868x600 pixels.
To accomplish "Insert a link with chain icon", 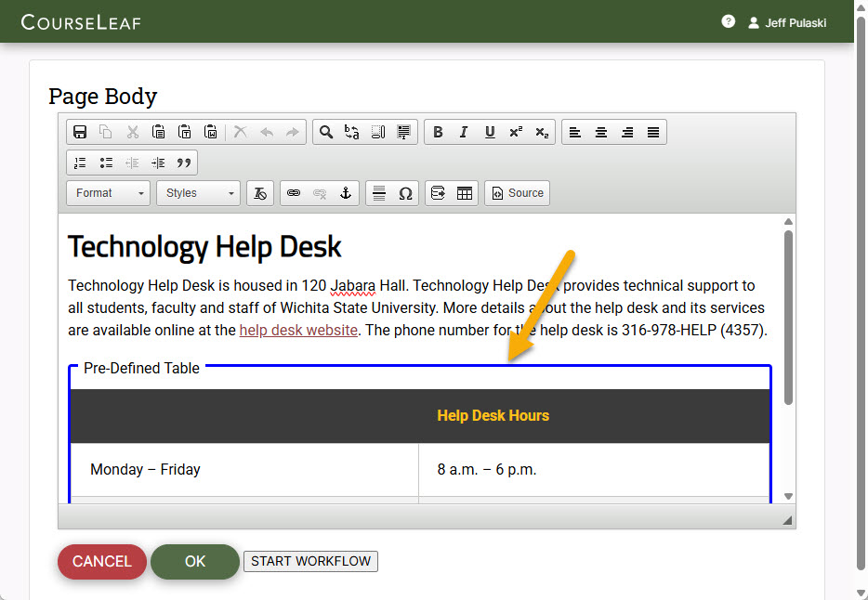I will click(x=294, y=193).
